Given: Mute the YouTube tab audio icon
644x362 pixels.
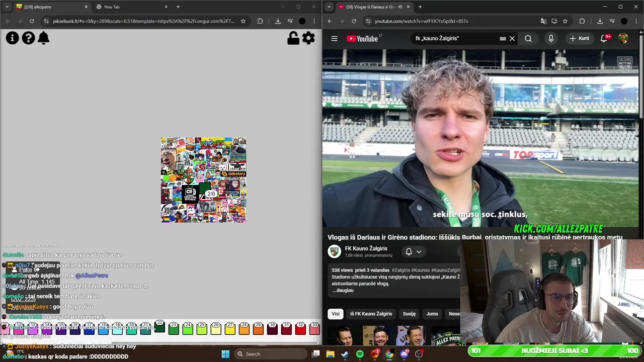Looking at the screenshot, I should (400, 7).
